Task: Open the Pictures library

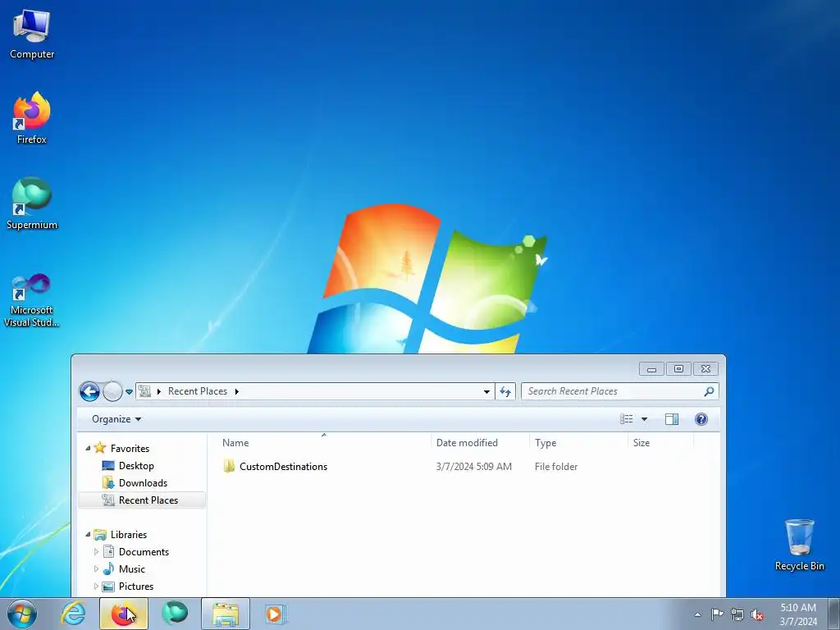Action: [136, 586]
